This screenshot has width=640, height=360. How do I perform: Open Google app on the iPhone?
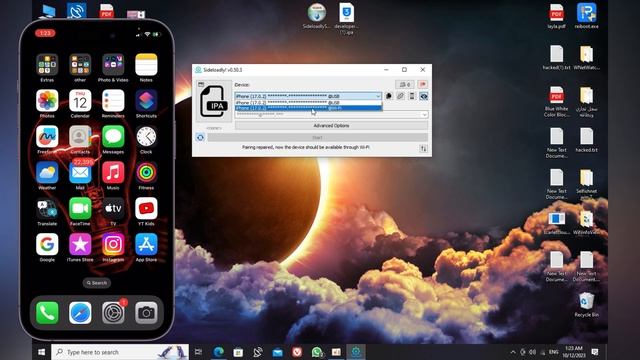point(47,244)
